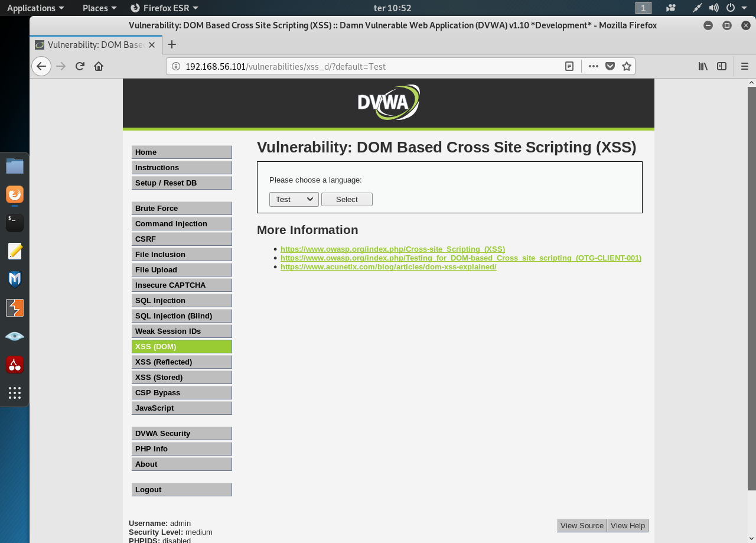This screenshot has height=543, width=756.
Task: Open Files from the dock
Action: pos(15,166)
